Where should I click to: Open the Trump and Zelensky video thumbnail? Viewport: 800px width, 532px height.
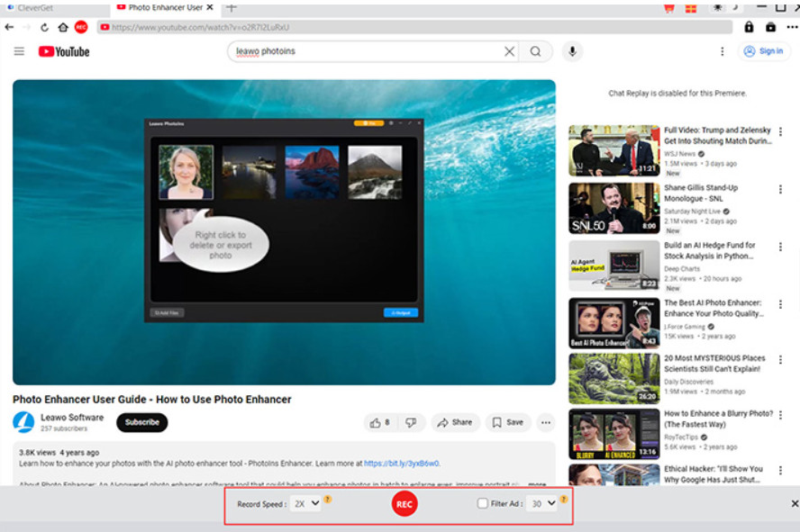pos(614,151)
